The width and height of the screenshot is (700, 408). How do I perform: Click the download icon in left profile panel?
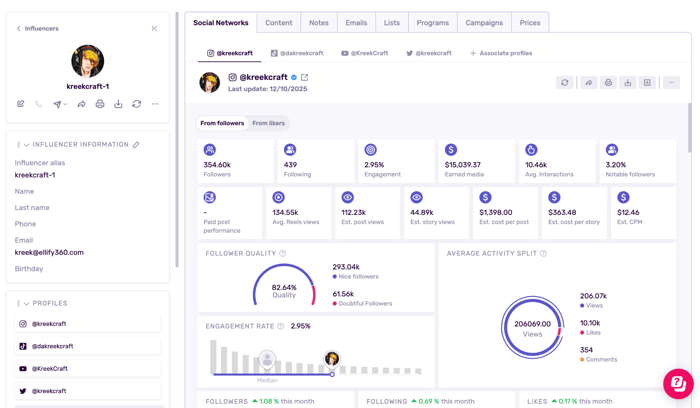pyautogui.click(x=118, y=104)
